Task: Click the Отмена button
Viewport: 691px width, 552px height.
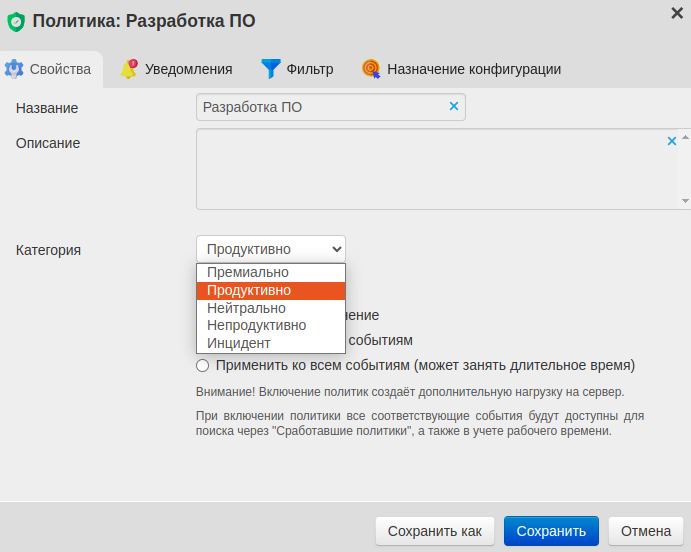Action: (x=645, y=531)
